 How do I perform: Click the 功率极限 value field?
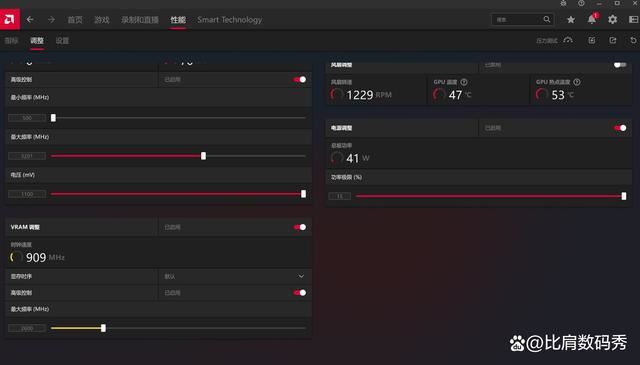(x=340, y=196)
